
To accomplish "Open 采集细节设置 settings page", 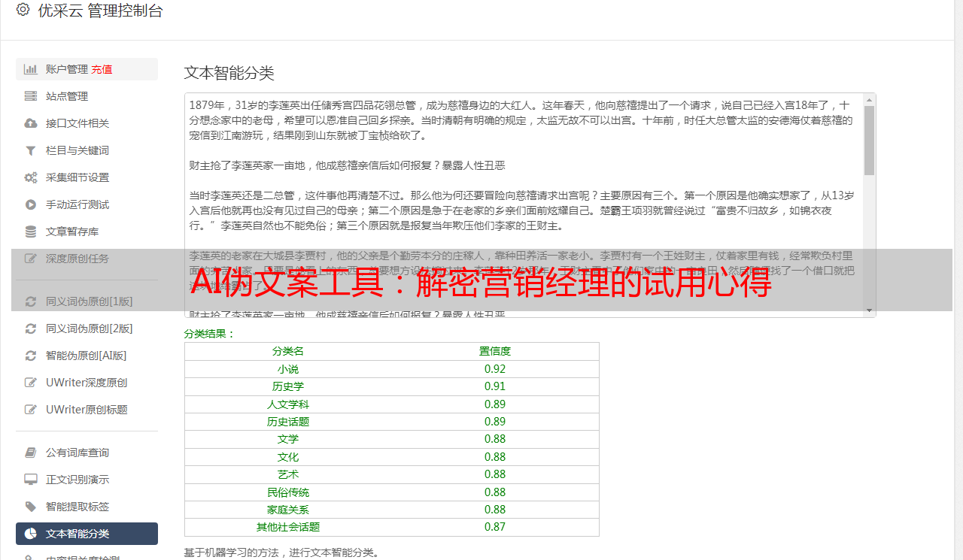I will click(x=87, y=177).
